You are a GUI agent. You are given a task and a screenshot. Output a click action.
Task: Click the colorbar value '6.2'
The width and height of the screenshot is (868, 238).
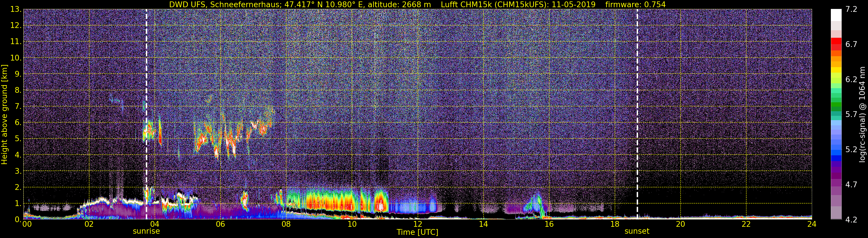[852, 80]
